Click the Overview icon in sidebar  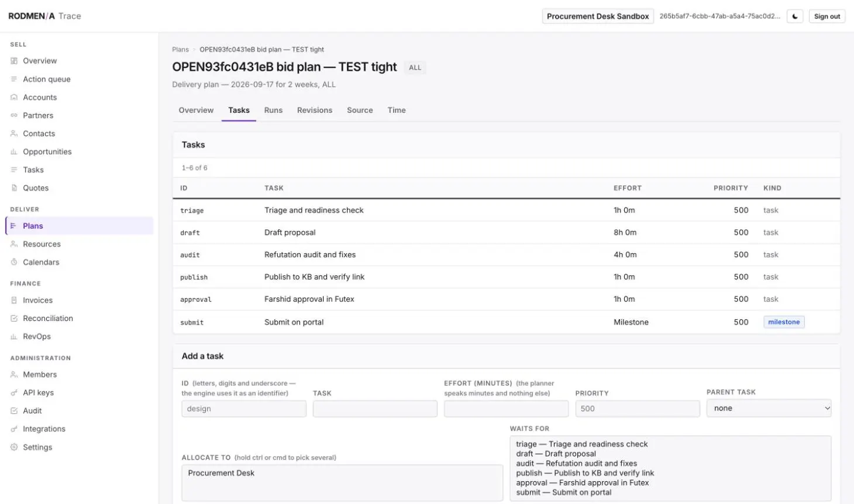coord(14,61)
